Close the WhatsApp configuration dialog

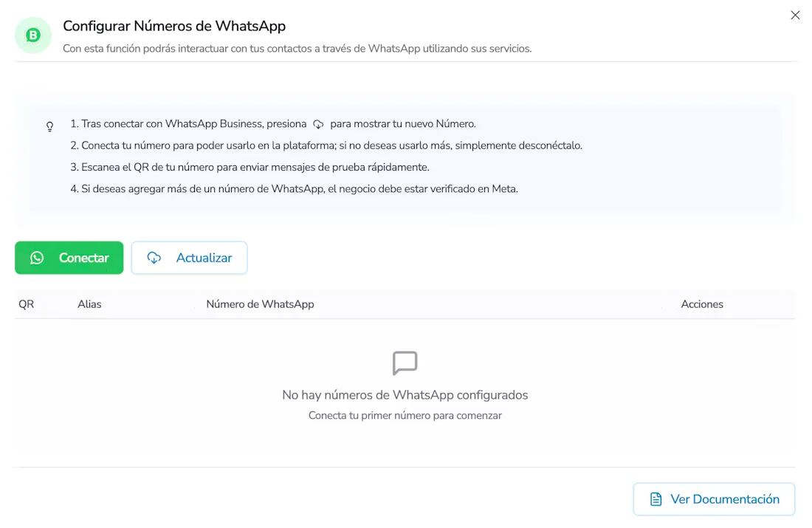pos(795,15)
